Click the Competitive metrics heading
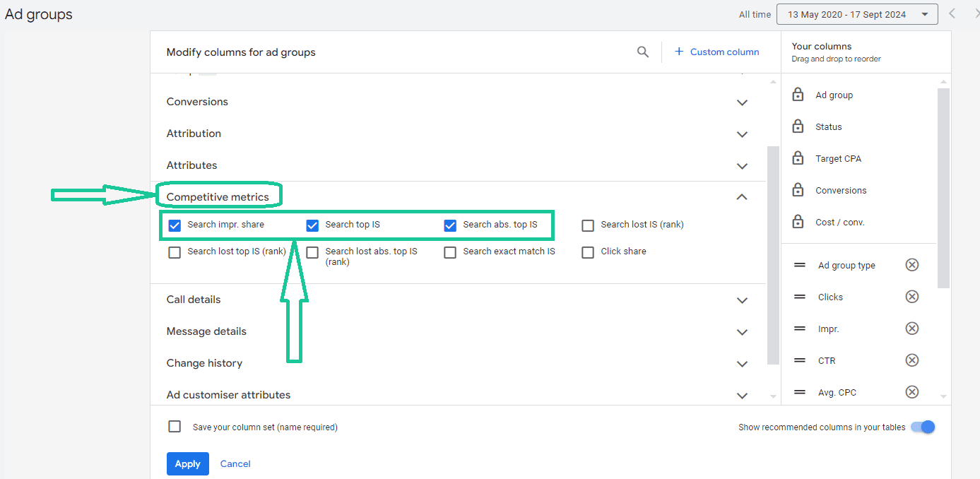Screen dimensions: 980x479 (218, 197)
